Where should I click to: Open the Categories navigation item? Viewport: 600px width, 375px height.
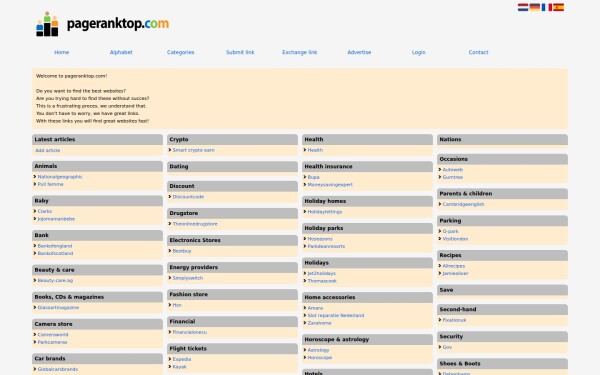click(181, 52)
